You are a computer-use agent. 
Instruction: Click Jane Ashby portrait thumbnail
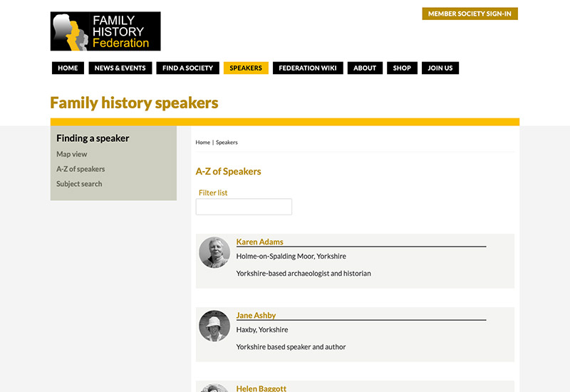tap(214, 326)
